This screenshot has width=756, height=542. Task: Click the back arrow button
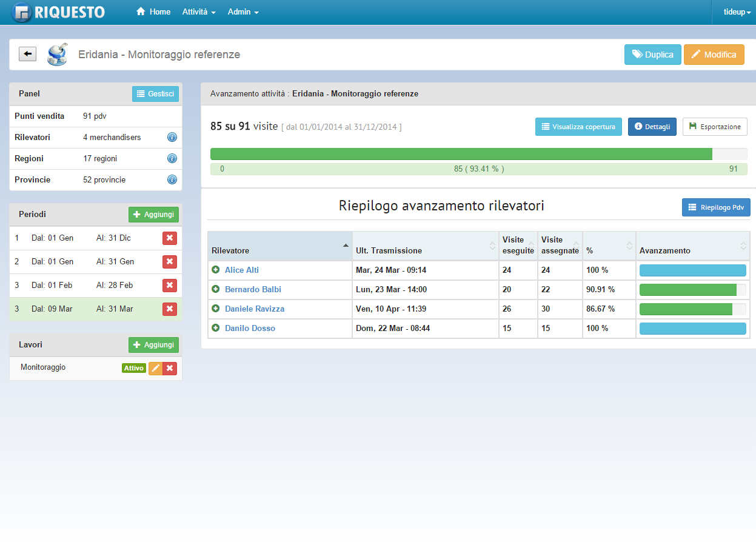tap(28, 54)
